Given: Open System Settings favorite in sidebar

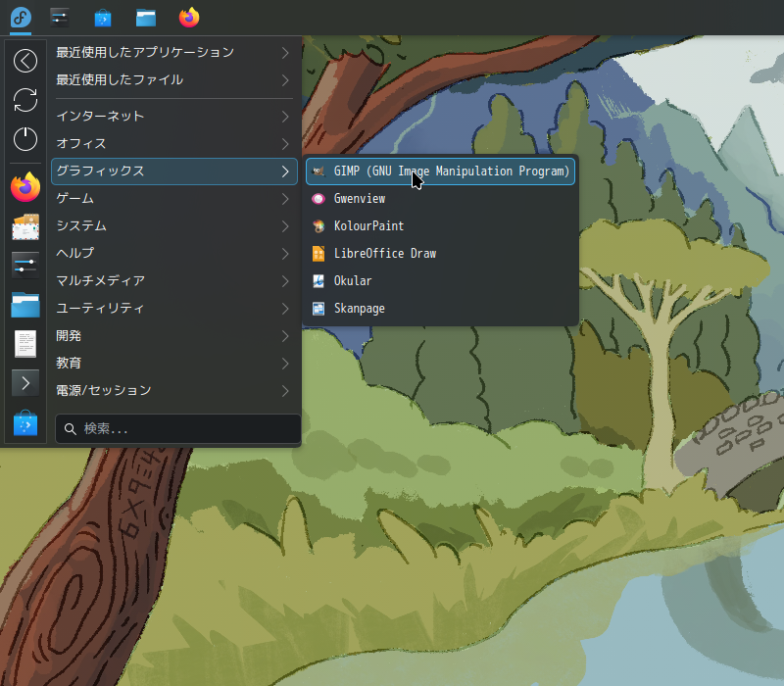Looking at the screenshot, I should 25,265.
